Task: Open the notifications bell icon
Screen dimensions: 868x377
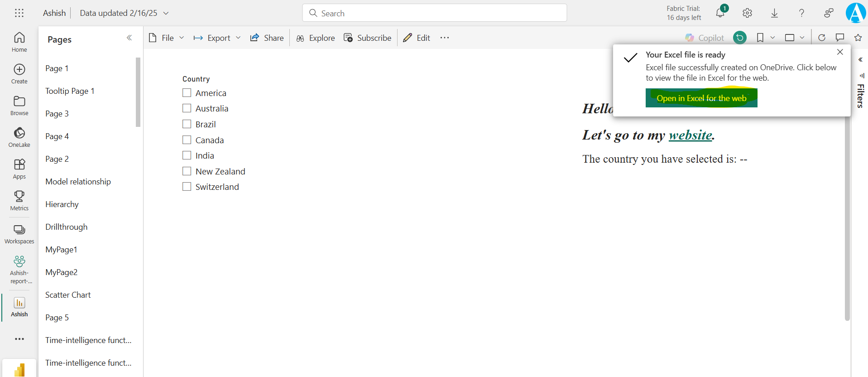Action: (720, 13)
